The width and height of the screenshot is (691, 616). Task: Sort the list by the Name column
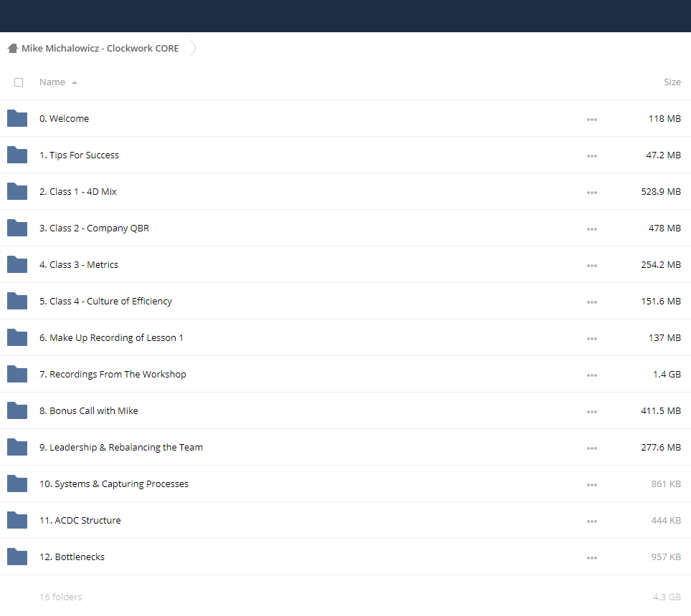click(x=52, y=82)
